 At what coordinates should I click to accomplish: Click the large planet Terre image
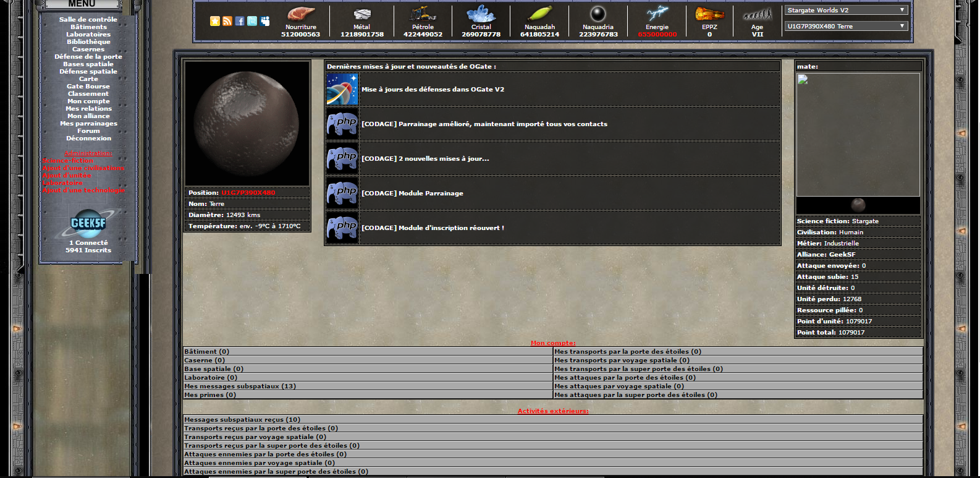click(x=247, y=124)
